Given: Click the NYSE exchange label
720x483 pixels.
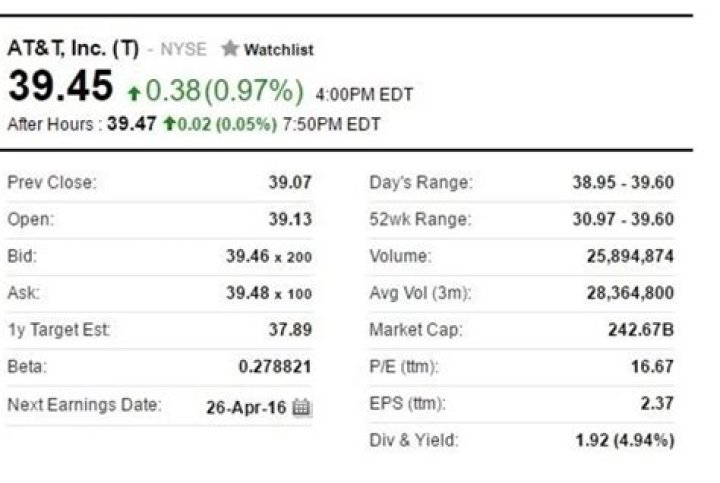Looking at the screenshot, I should pyautogui.click(x=183, y=49).
